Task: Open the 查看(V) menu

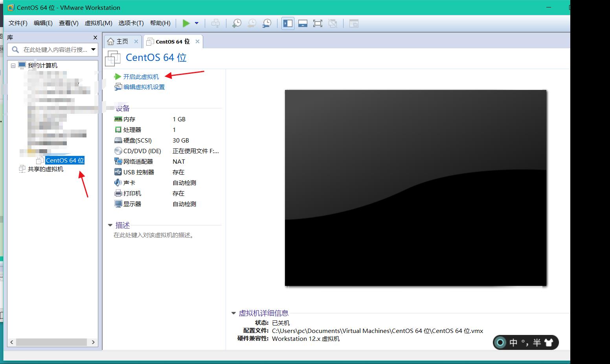Action: [x=69, y=23]
